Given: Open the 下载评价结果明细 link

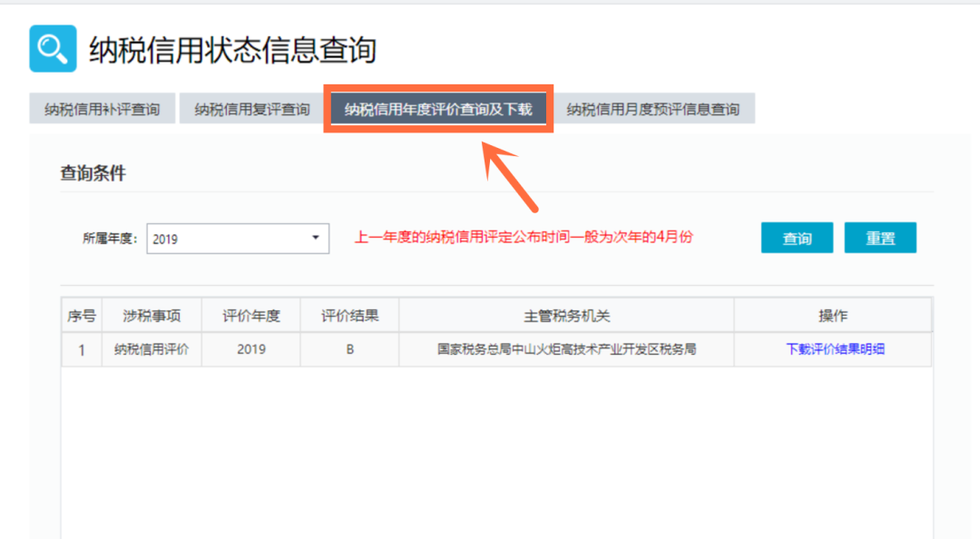Looking at the screenshot, I should click(835, 349).
